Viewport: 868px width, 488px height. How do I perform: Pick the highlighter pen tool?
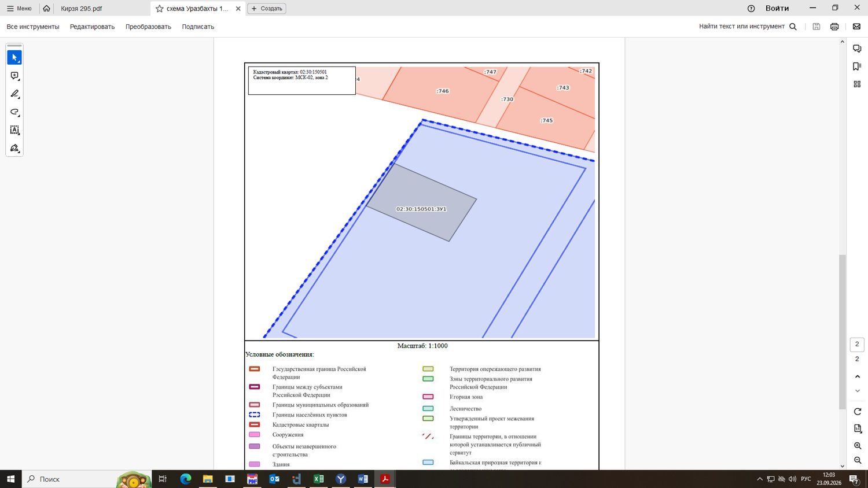pyautogui.click(x=14, y=94)
